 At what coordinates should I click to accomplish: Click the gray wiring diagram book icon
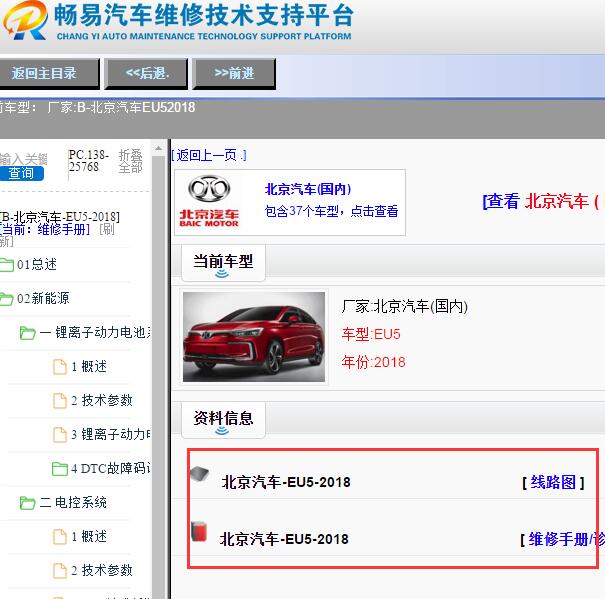pyautogui.click(x=199, y=473)
